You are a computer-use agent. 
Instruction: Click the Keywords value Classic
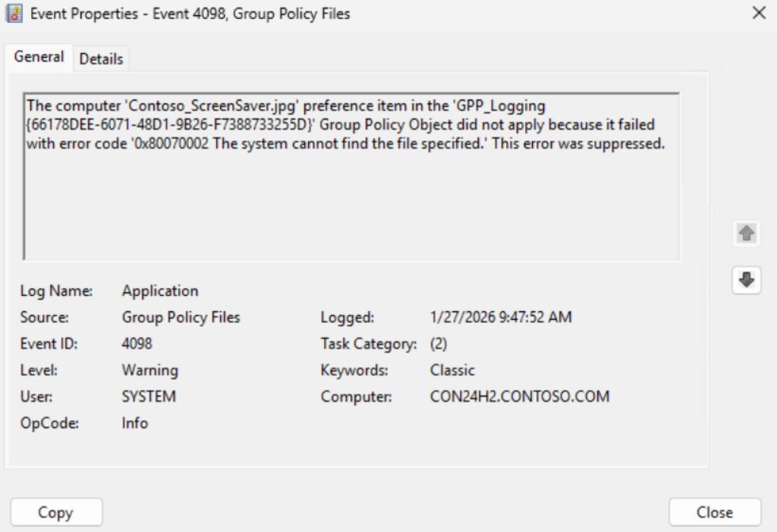pyautogui.click(x=452, y=370)
